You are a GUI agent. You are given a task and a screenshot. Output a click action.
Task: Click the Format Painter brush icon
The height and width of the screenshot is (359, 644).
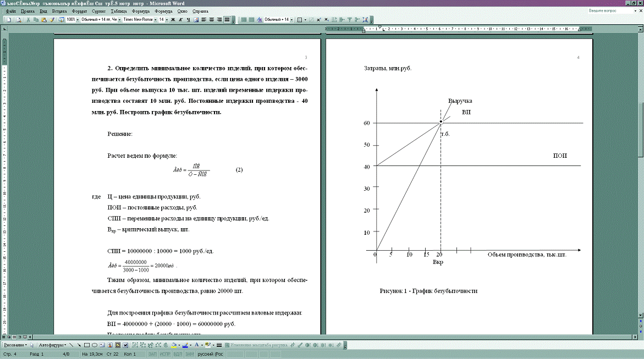pos(52,20)
